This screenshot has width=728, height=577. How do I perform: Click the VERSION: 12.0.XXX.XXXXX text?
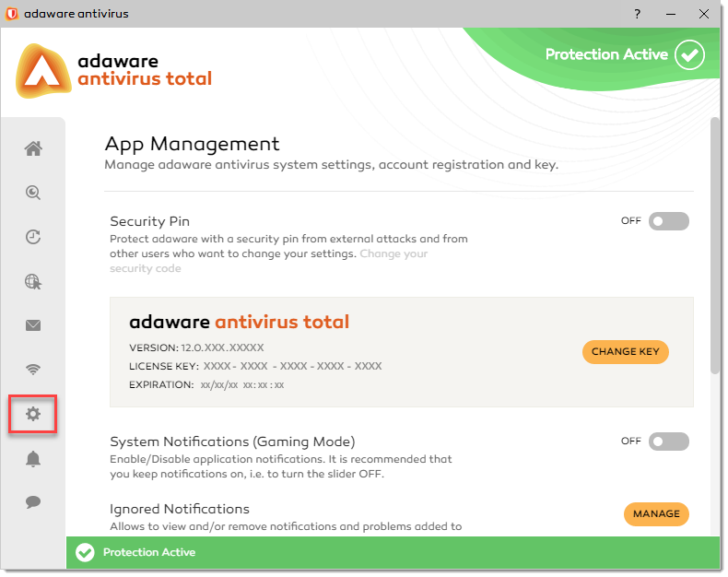click(x=196, y=347)
